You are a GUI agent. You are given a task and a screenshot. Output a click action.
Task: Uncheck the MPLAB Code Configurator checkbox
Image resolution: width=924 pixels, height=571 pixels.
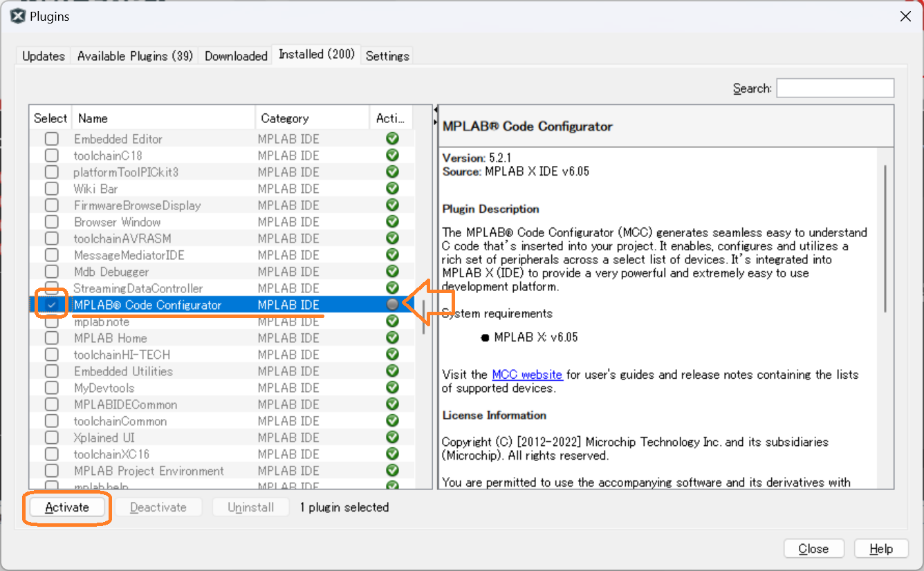[51, 305]
